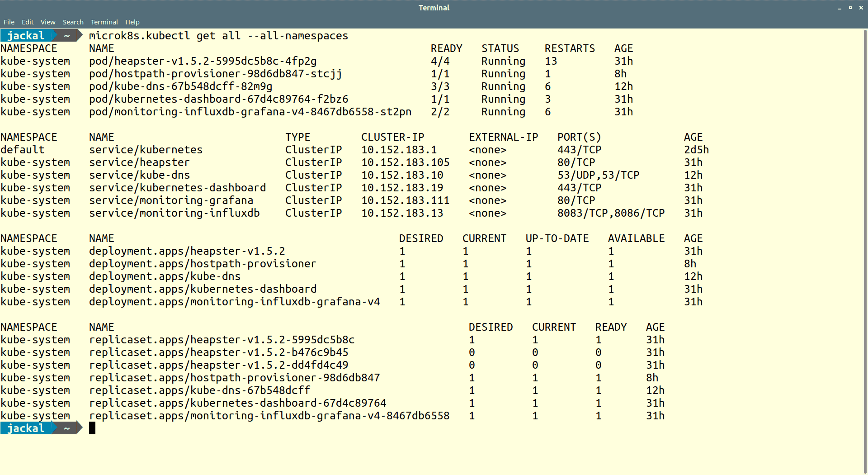868x475 pixels.
Task: Click the restart count 13 for heapster pod
Action: pos(551,61)
